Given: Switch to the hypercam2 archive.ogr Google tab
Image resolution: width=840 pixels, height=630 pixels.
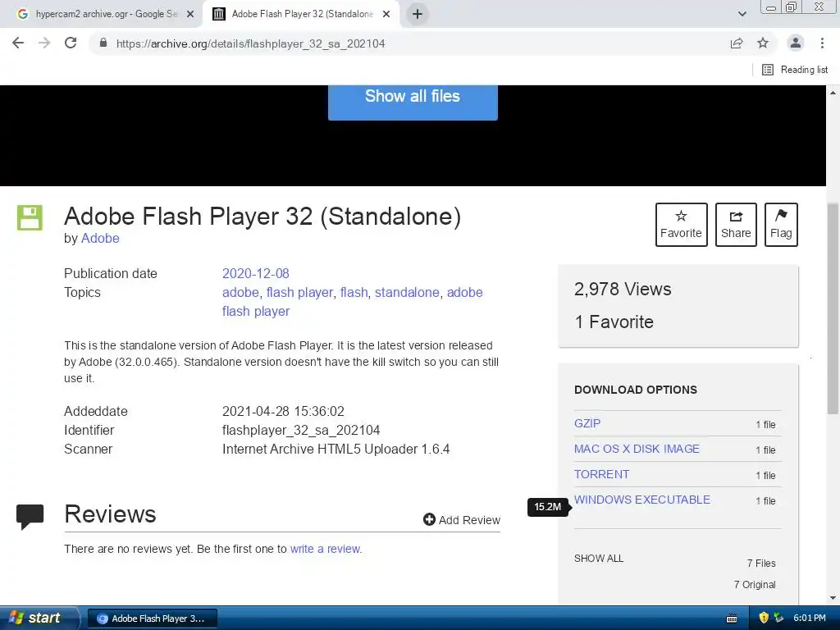Looking at the screenshot, I should 102,14.
